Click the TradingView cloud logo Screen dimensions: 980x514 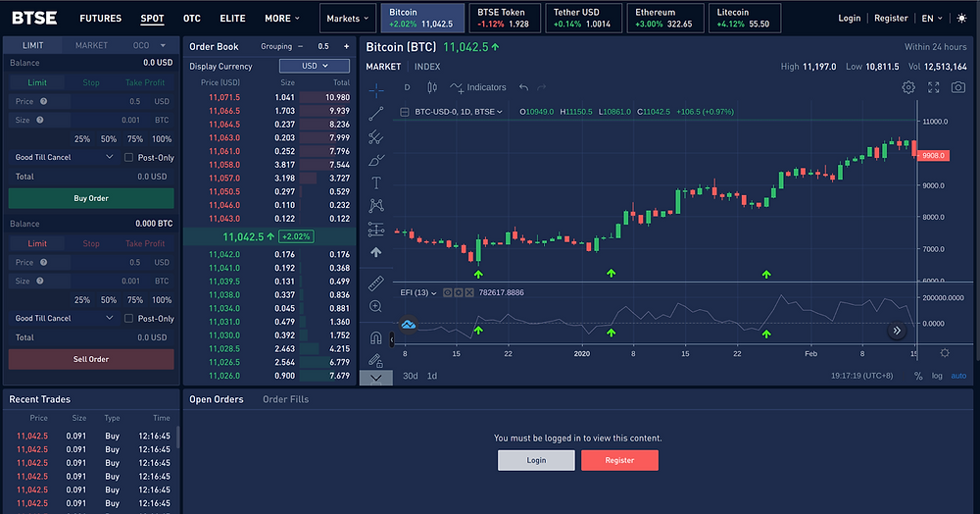coord(408,324)
